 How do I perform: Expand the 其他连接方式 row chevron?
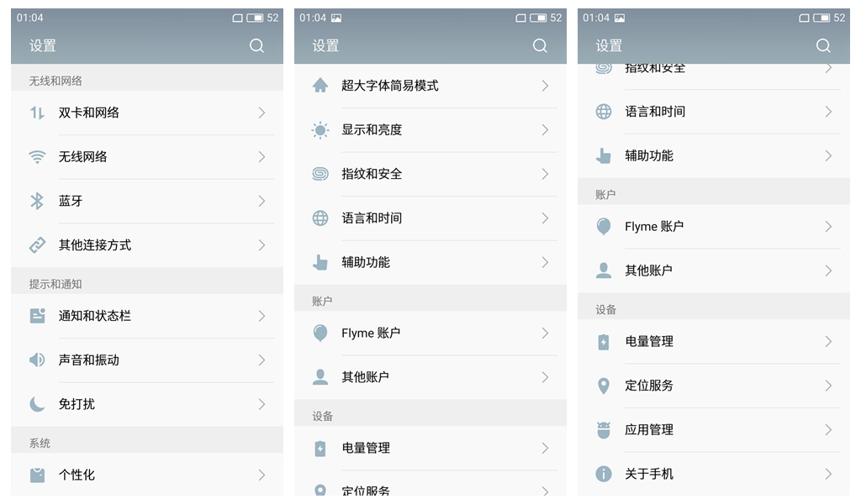[262, 245]
